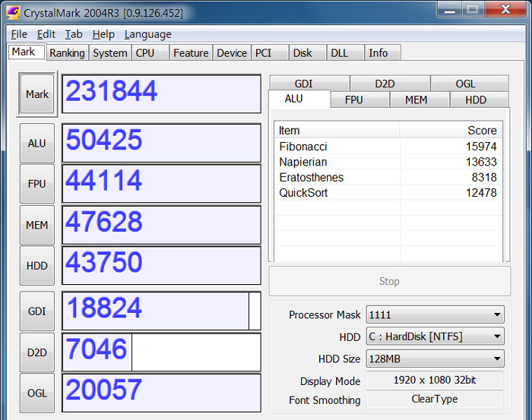The height and width of the screenshot is (420, 532).
Task: Open the Edit menu
Action: coord(46,34)
